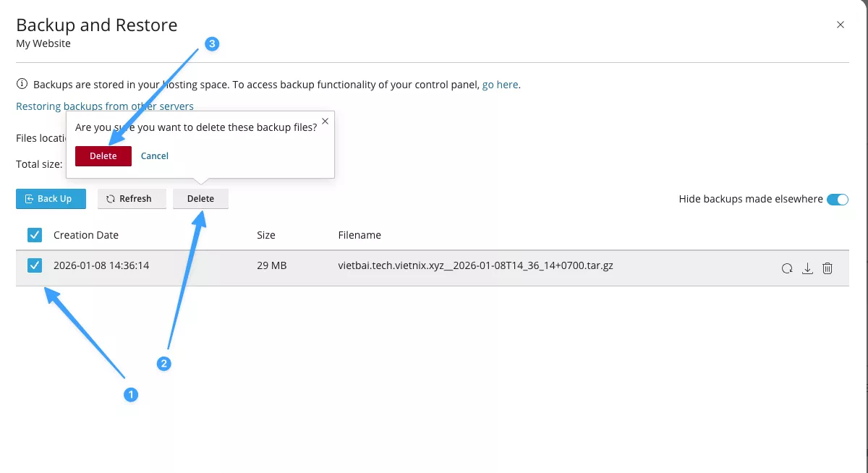Select the Back Up button with upload icon

click(51, 198)
